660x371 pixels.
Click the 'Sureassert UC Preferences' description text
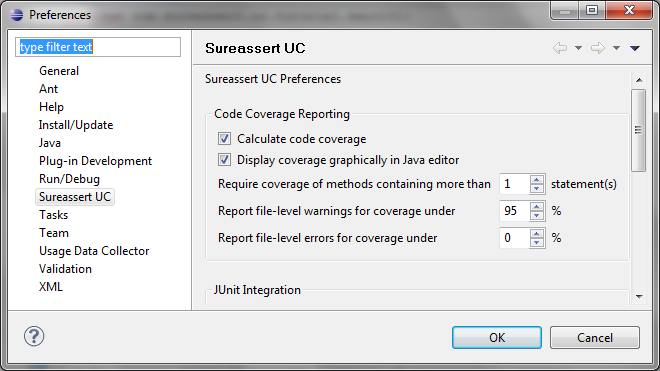[273, 79]
